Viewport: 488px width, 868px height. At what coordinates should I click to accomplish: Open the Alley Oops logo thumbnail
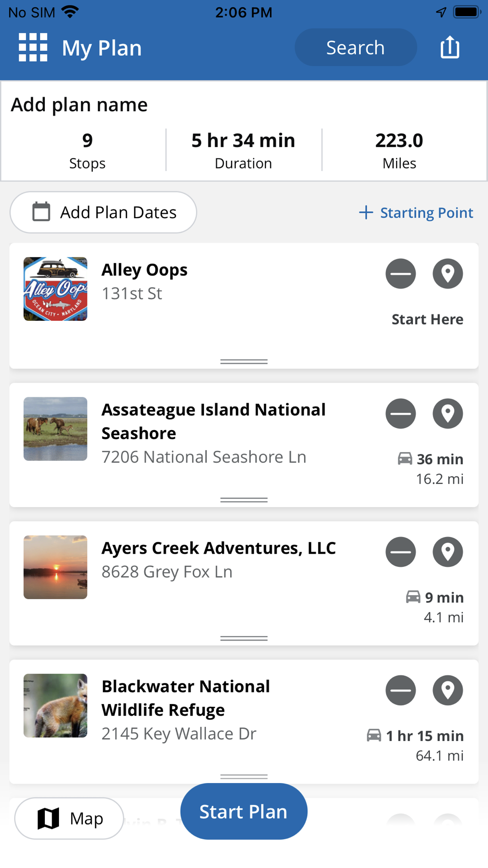[56, 289]
